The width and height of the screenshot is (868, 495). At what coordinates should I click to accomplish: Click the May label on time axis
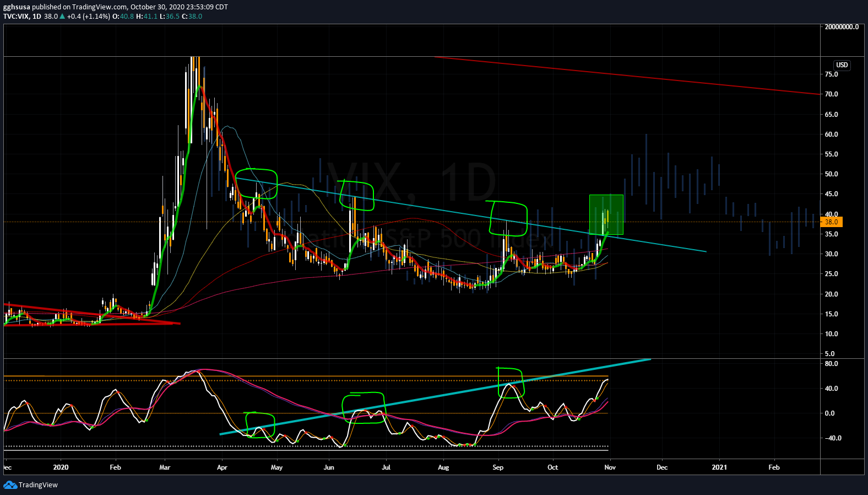coord(276,467)
